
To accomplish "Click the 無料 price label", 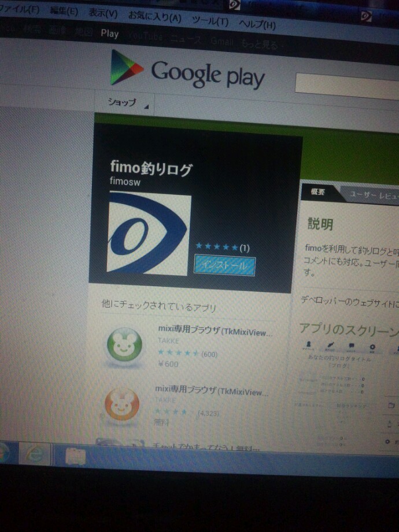I will coord(161,422).
